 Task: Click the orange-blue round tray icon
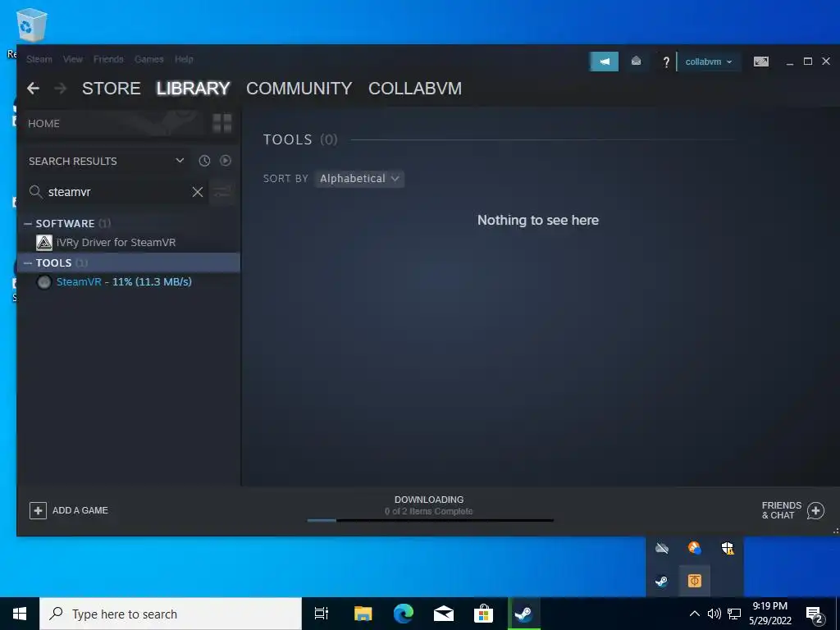[x=694, y=548]
